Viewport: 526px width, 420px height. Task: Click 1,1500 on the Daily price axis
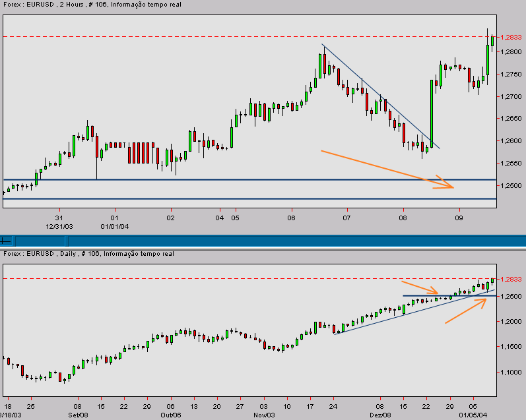511,347
